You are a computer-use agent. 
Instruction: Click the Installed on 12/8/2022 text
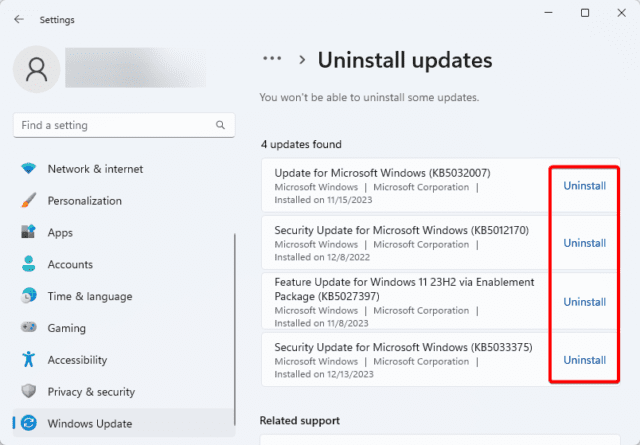[x=322, y=257]
